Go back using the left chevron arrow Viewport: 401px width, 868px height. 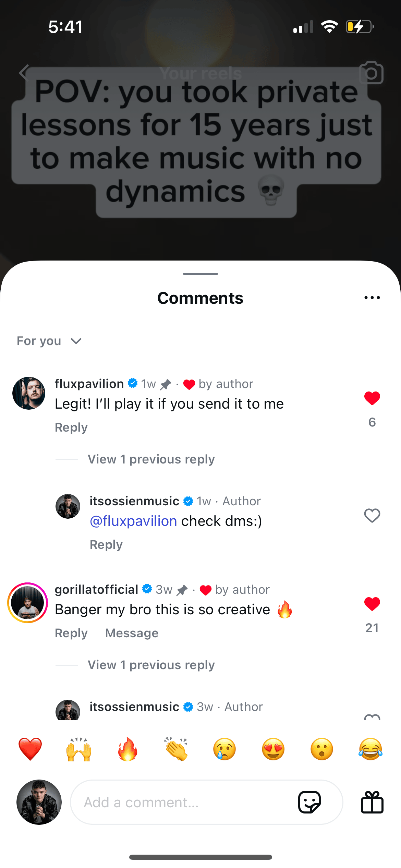pyautogui.click(x=24, y=73)
